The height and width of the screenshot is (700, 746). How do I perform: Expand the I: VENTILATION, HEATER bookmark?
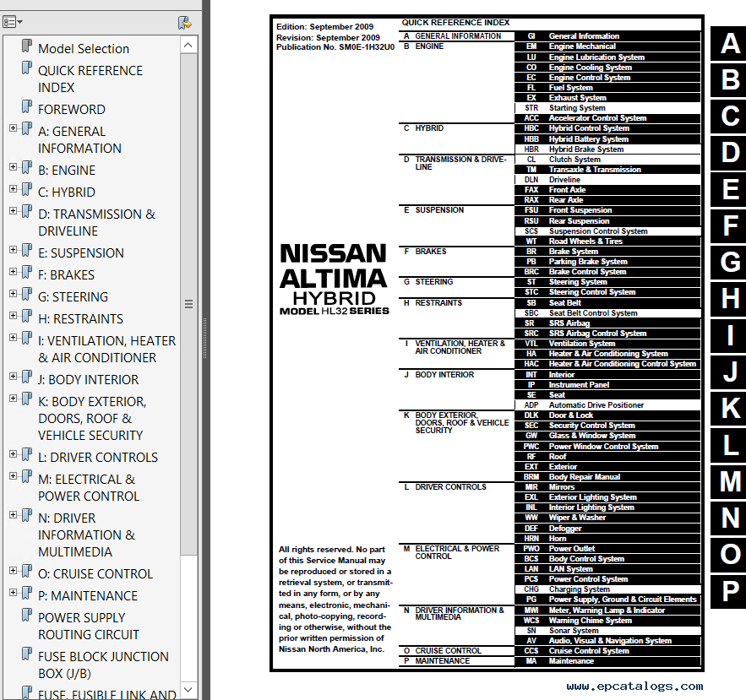[13, 337]
